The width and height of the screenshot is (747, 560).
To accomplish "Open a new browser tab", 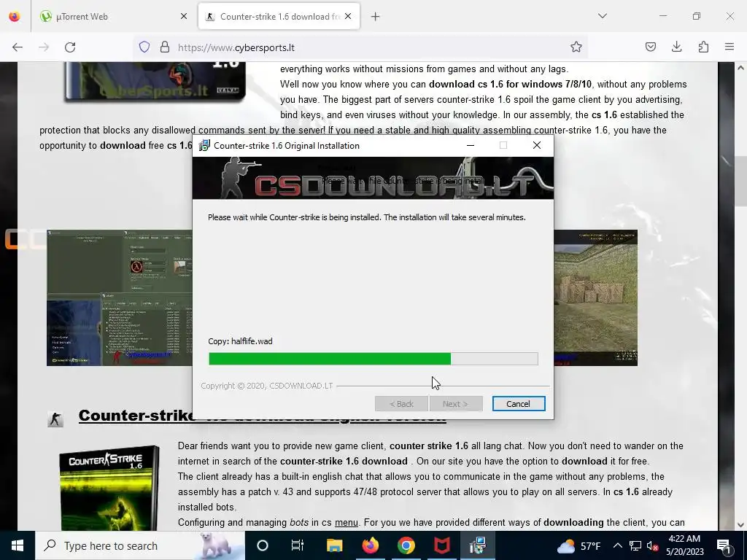I will coord(376,17).
